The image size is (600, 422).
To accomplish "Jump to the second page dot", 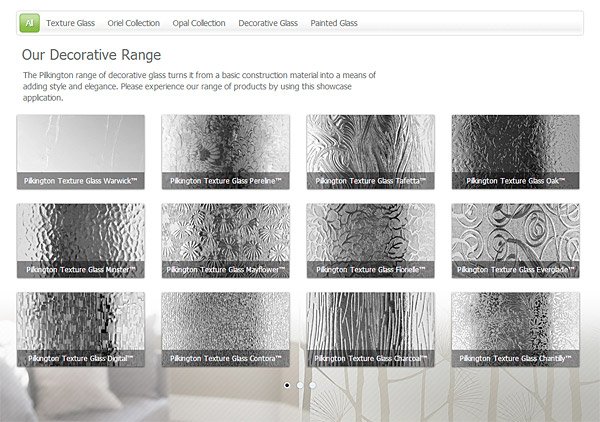I will tap(300, 385).
